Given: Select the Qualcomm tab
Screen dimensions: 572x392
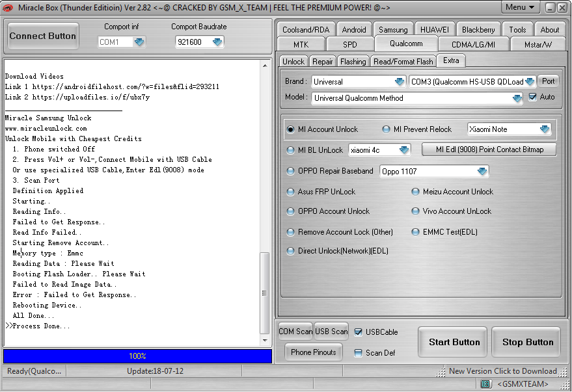Looking at the screenshot, I should click(406, 44).
